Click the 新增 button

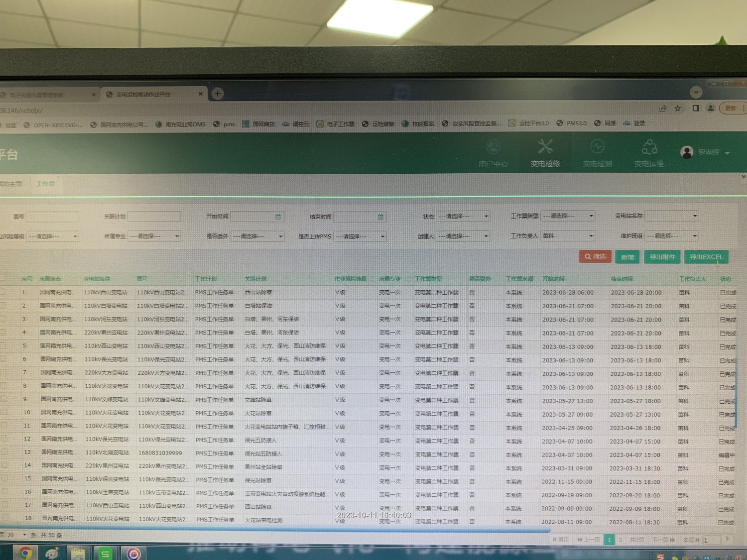(x=627, y=257)
